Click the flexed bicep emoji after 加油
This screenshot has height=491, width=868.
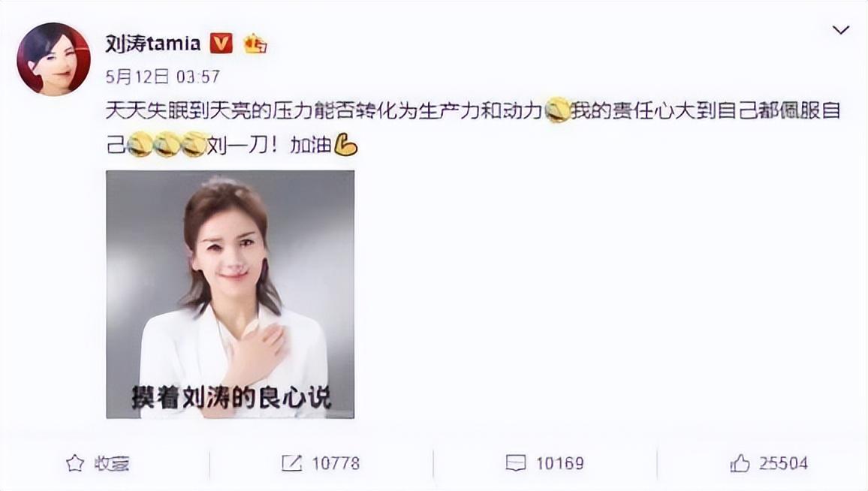(346, 146)
